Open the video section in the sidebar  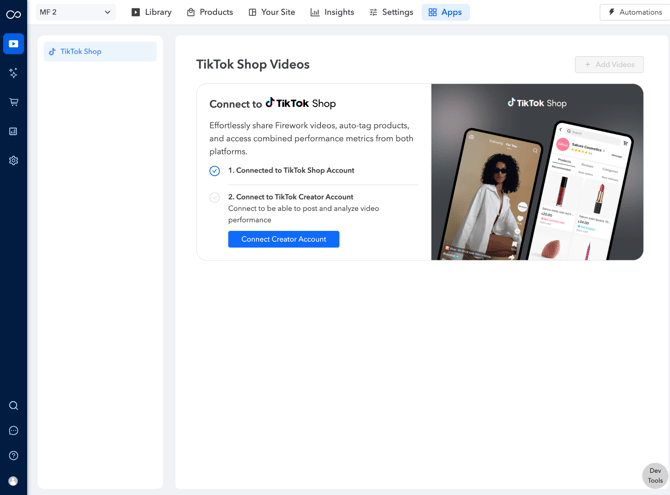13,44
